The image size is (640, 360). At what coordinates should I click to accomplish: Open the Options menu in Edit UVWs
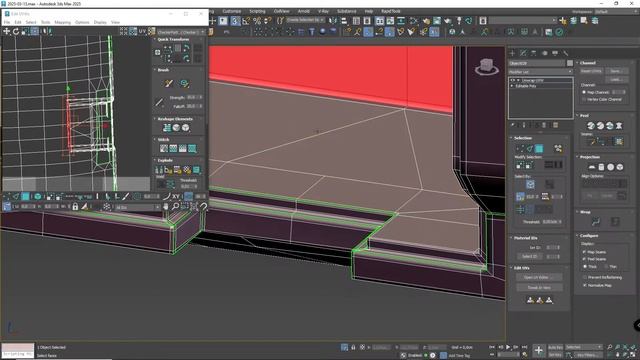(82, 22)
